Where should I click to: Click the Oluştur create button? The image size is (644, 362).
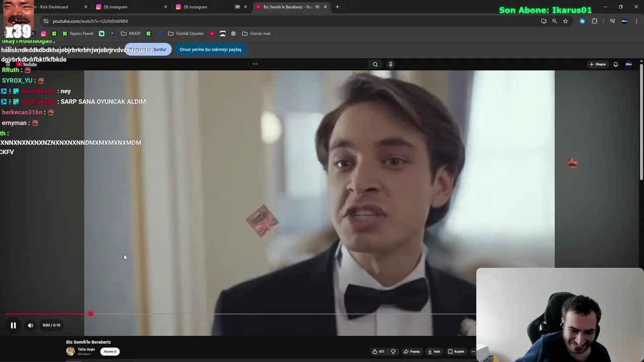(598, 64)
